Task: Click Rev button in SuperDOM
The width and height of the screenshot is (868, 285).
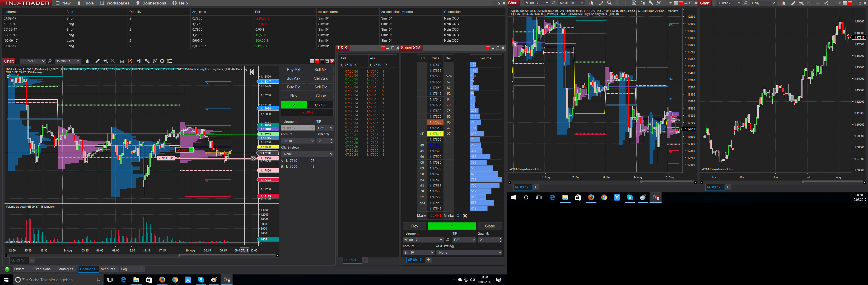Action: tap(414, 226)
